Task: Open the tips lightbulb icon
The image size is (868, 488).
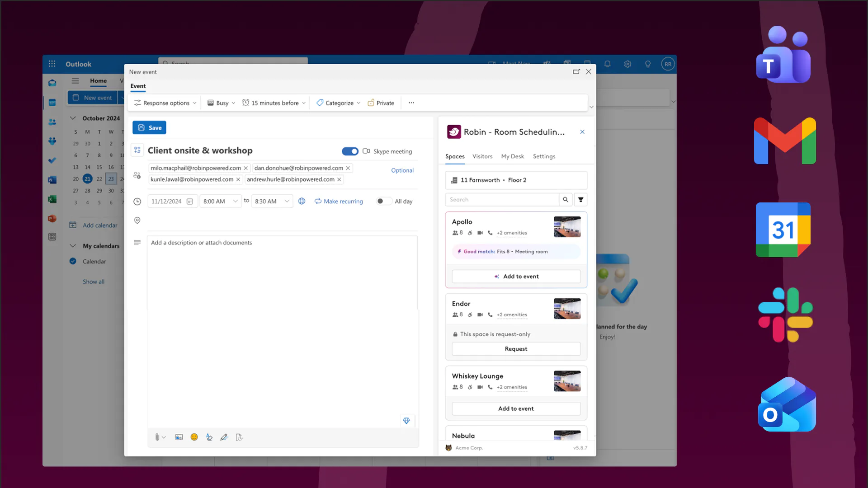Action: point(648,64)
